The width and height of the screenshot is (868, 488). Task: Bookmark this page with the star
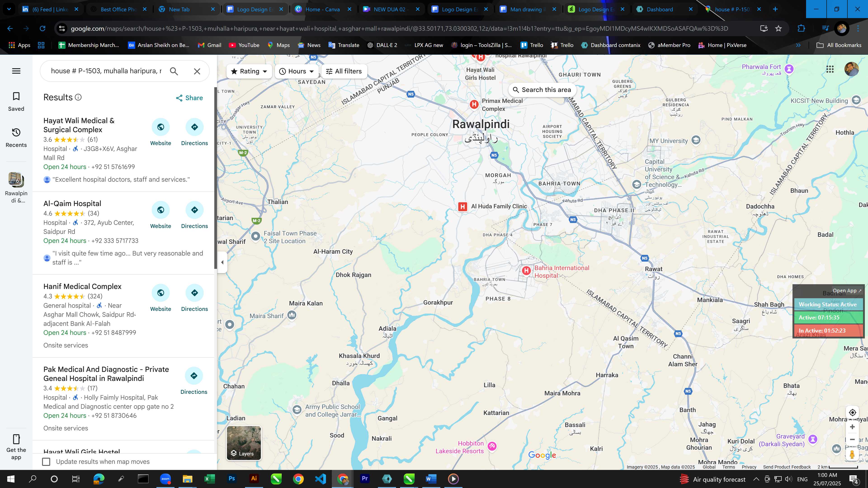[778, 29]
